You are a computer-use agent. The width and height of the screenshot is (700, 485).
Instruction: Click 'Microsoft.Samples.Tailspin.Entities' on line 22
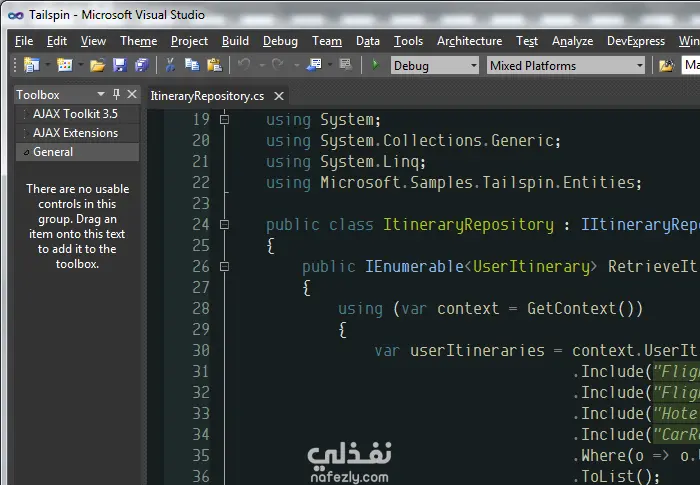(x=477, y=183)
